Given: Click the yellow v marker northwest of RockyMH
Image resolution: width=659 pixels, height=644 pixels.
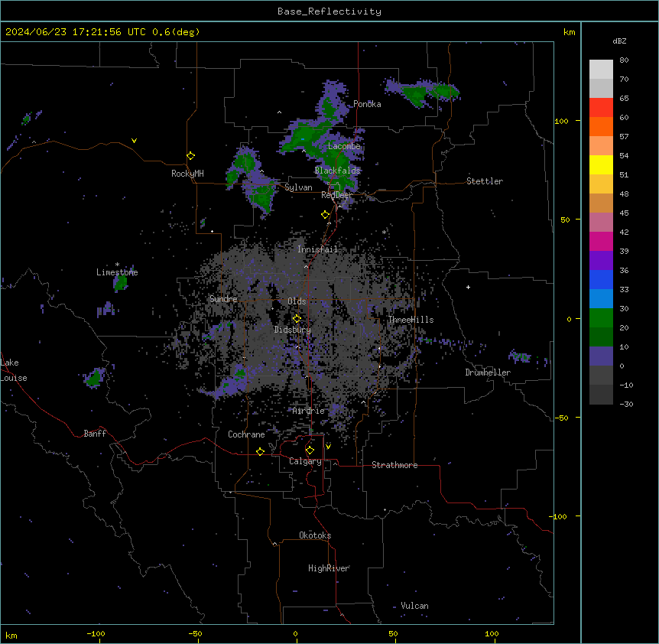Looking at the screenshot, I should click(134, 141).
